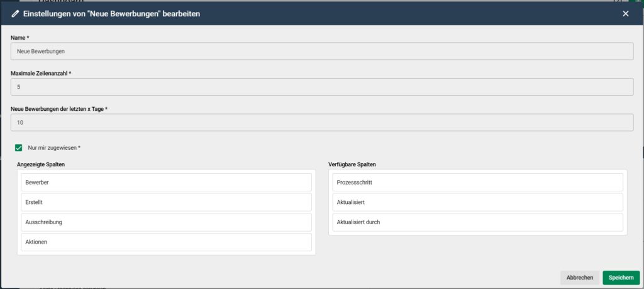This screenshot has height=289, width=644.
Task: Click the pencil edit icon in the title bar
Action: pyautogui.click(x=16, y=14)
